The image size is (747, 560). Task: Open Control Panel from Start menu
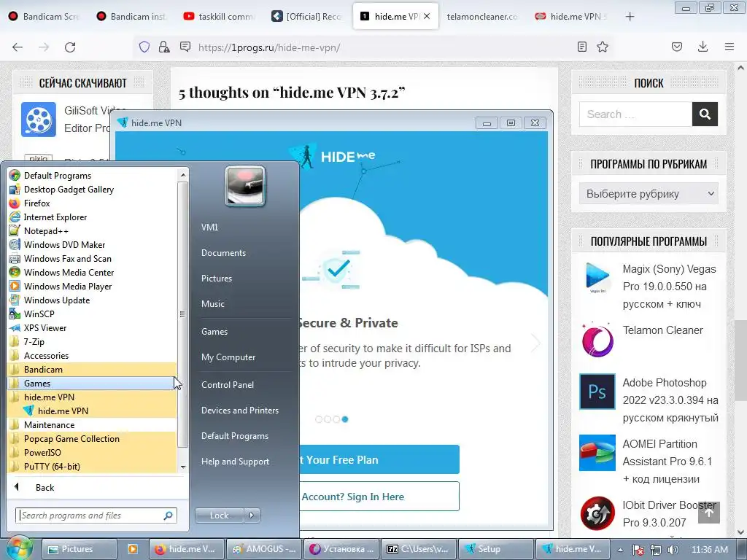click(x=228, y=385)
